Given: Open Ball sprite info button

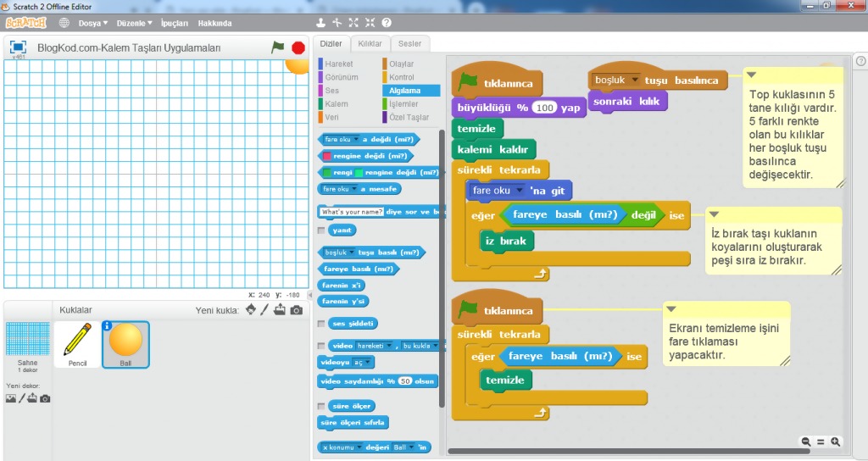Looking at the screenshot, I should pyautogui.click(x=107, y=326).
